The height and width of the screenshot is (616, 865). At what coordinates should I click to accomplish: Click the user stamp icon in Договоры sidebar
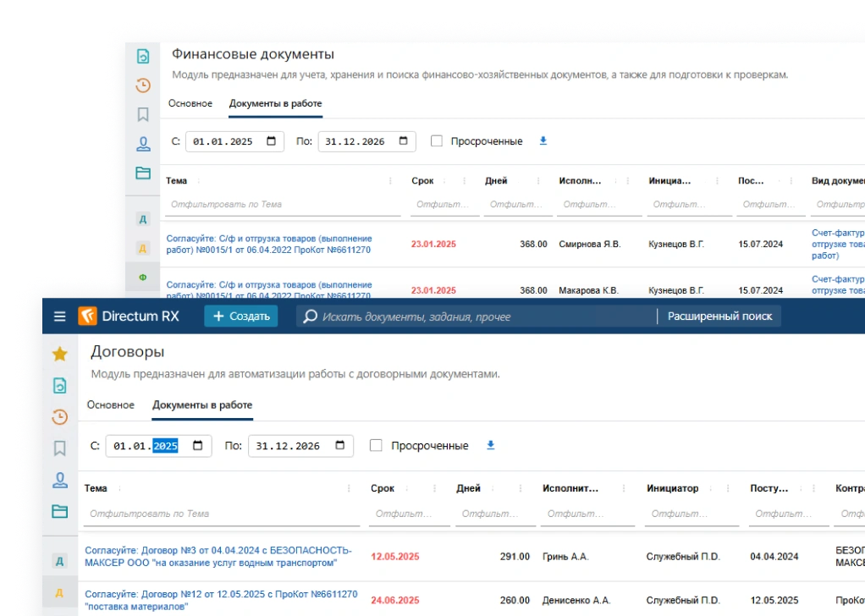(59, 480)
